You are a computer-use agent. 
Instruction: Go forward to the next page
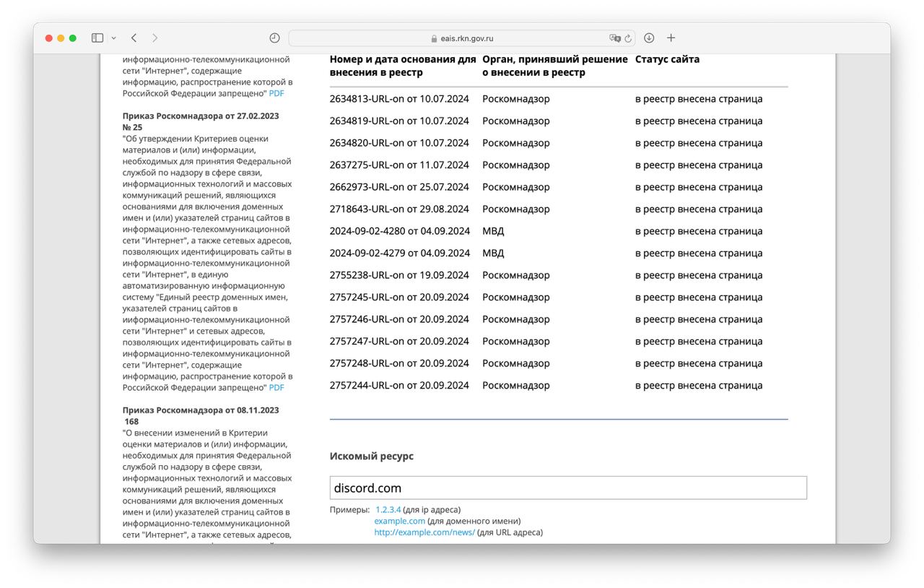tap(154, 38)
